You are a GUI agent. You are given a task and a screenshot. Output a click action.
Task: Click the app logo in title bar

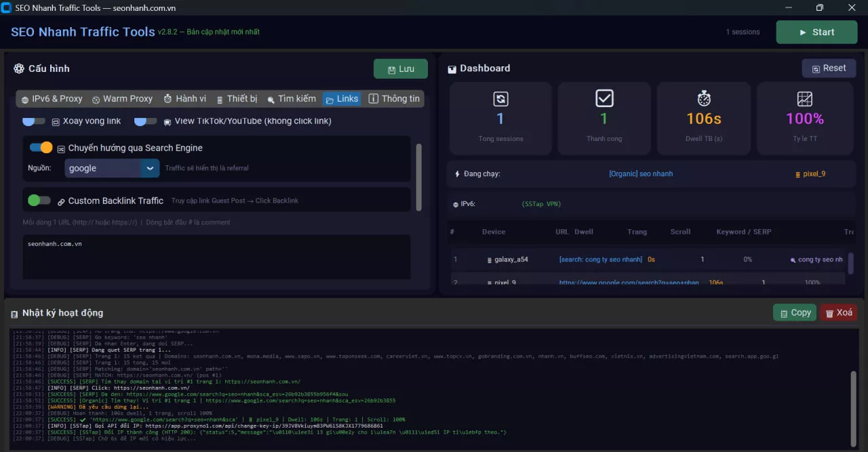pyautogui.click(x=7, y=7)
